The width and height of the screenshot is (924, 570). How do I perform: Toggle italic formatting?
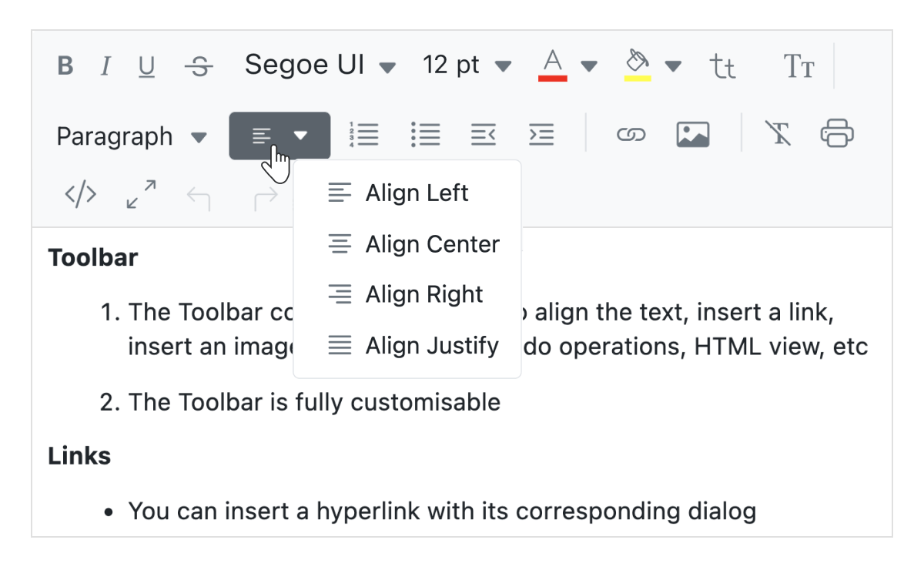pos(105,65)
